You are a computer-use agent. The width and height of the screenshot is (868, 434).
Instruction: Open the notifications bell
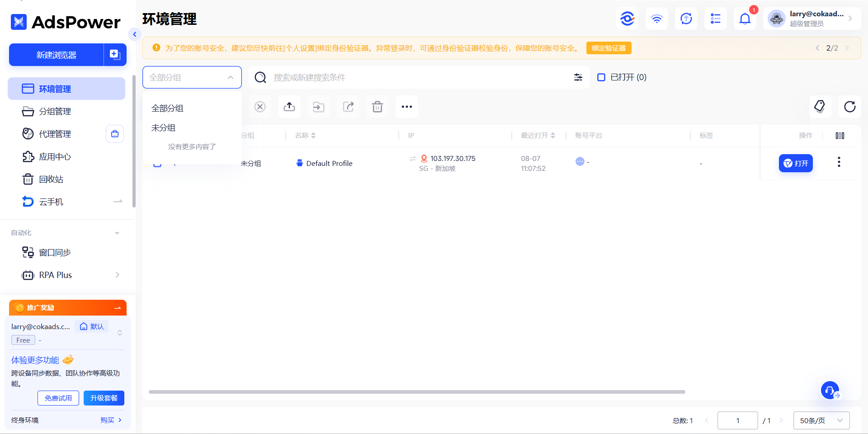[x=745, y=19]
